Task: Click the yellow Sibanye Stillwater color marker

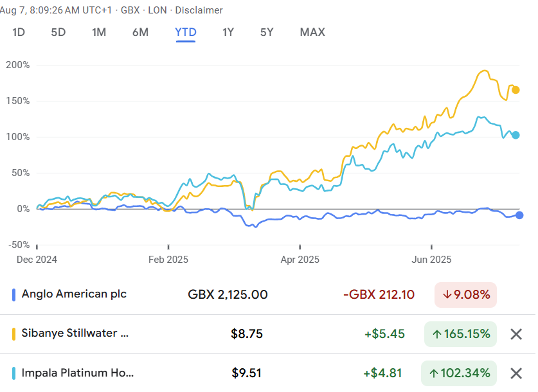Action: [x=13, y=334]
